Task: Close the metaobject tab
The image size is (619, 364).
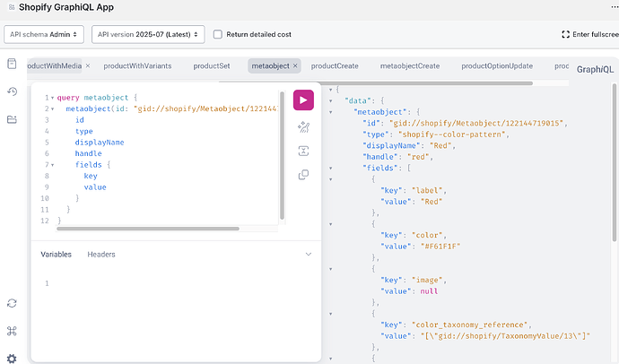Action: (x=295, y=65)
